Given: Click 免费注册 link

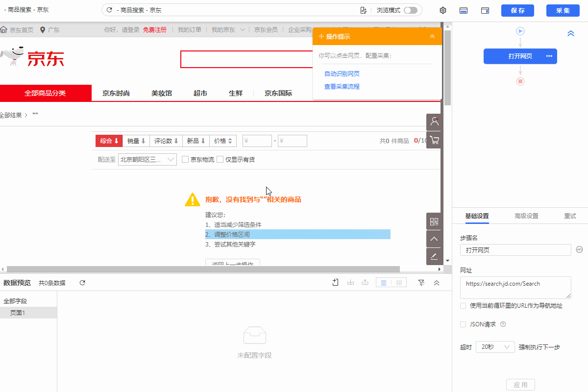Looking at the screenshot, I should [155, 30].
